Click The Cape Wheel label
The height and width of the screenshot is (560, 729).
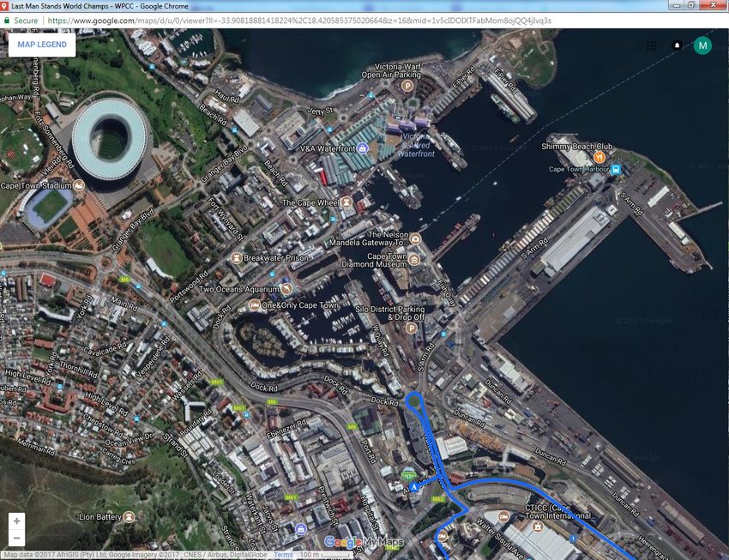[x=310, y=202]
